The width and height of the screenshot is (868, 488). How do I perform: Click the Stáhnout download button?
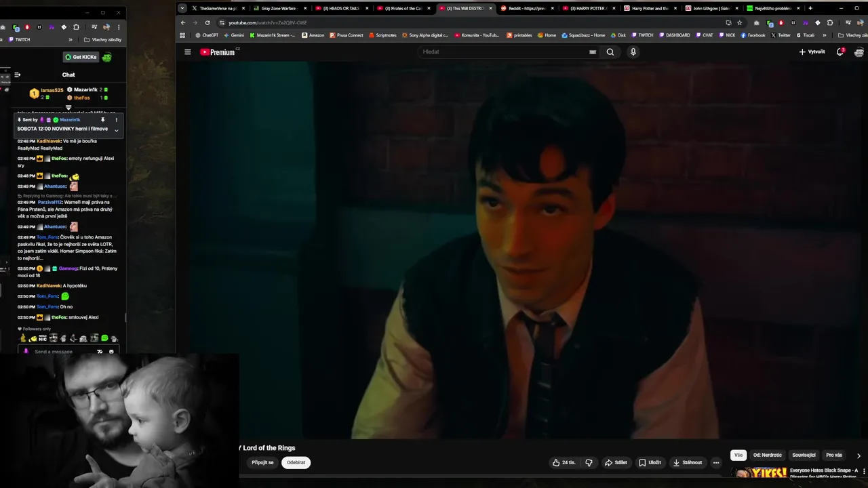click(688, 463)
